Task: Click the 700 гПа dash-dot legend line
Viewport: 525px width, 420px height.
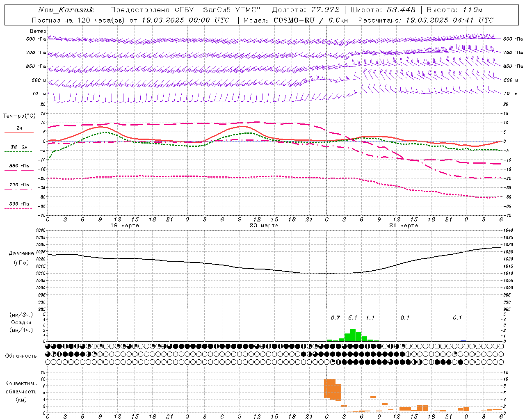Action: 18,189
